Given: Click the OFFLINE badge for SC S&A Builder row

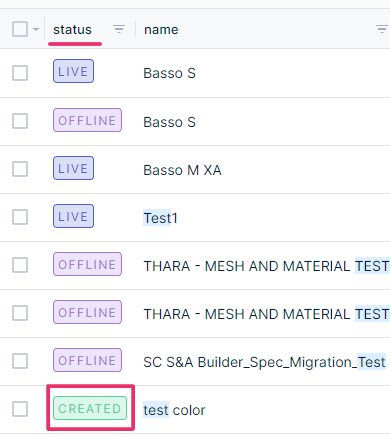Looking at the screenshot, I should pos(87,360).
